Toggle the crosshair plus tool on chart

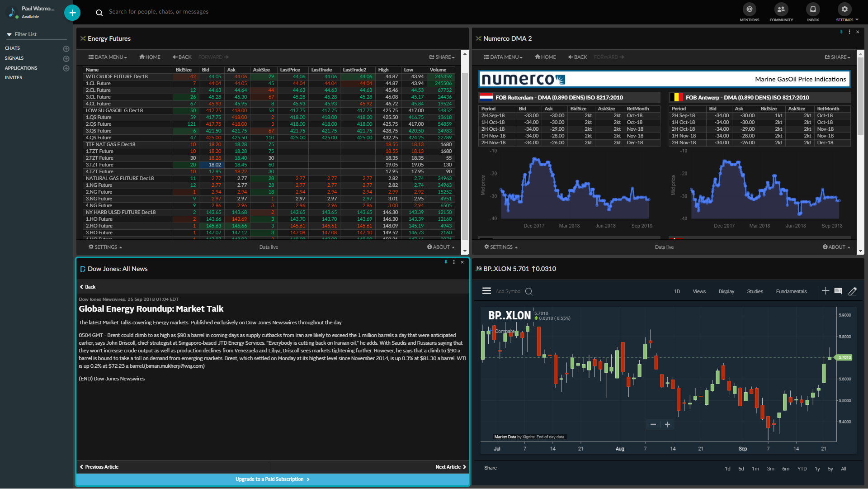825,291
